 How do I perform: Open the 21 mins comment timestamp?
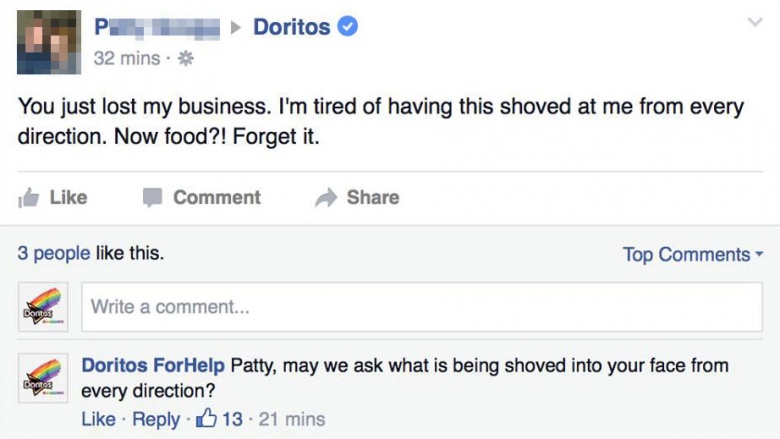point(292,419)
